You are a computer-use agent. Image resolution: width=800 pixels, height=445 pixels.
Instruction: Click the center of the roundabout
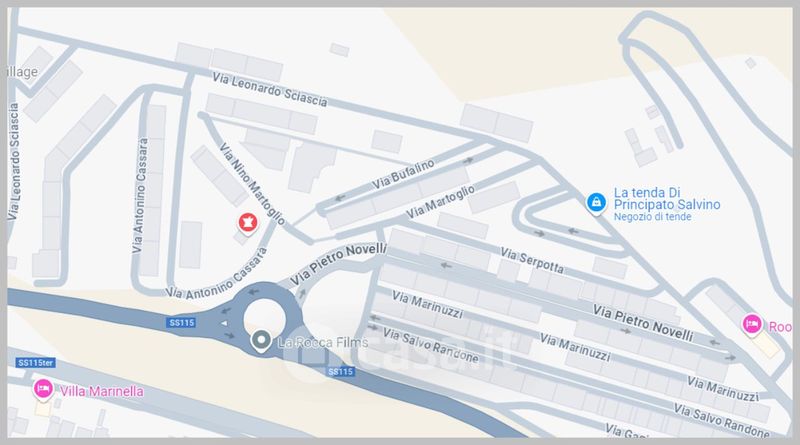point(264,318)
